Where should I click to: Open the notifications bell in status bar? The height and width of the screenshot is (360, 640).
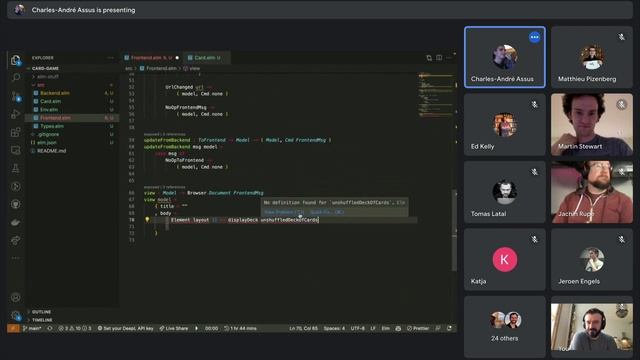(x=449, y=328)
